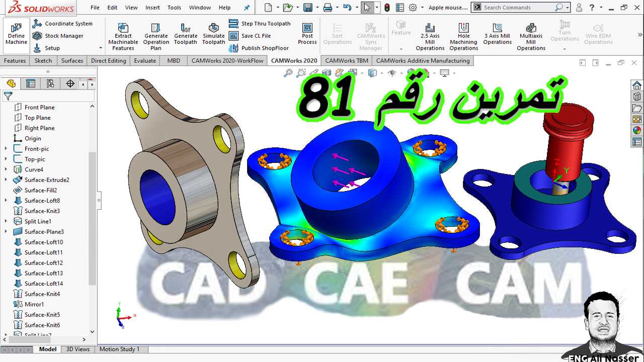The width and height of the screenshot is (644, 362).
Task: Open 2.5 Axis Mill Operations
Action: [x=430, y=37]
